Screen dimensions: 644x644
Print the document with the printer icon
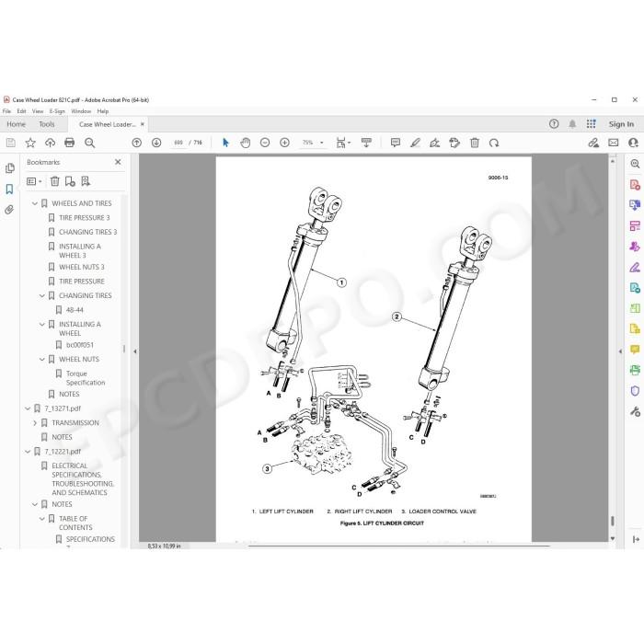coord(69,143)
